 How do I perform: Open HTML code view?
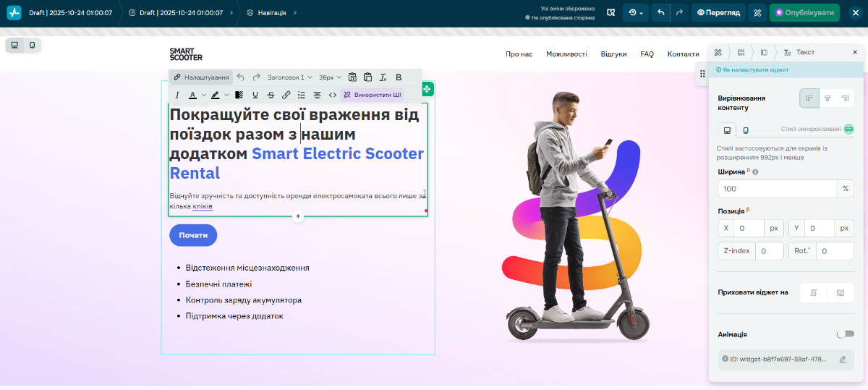pyautogui.click(x=333, y=95)
